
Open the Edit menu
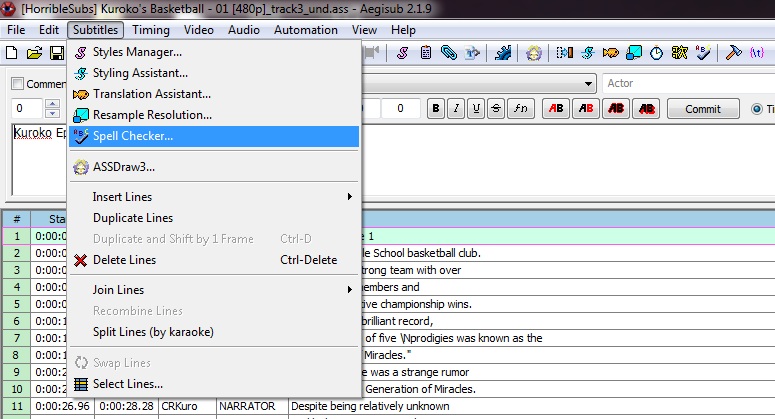click(49, 30)
